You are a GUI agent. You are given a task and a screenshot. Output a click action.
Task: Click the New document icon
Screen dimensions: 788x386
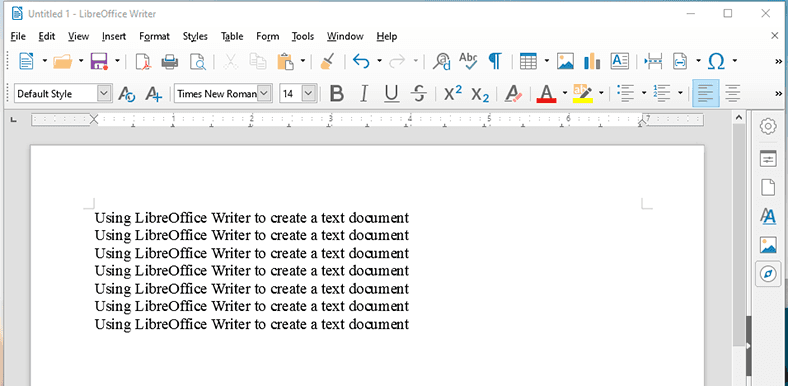coord(26,61)
